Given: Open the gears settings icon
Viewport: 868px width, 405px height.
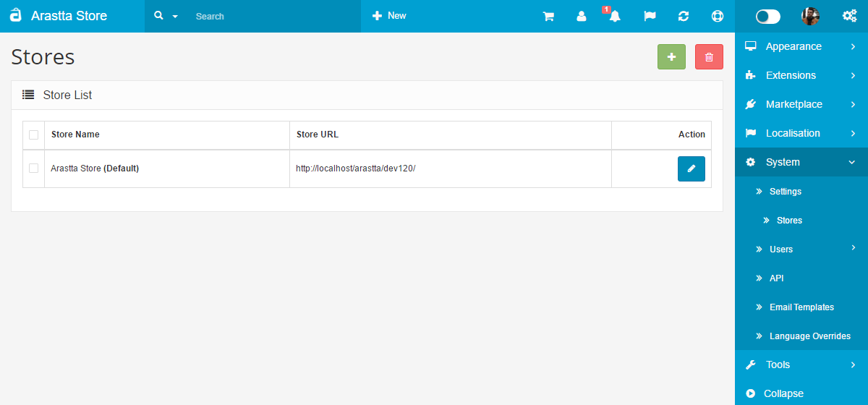Looking at the screenshot, I should click(850, 16).
